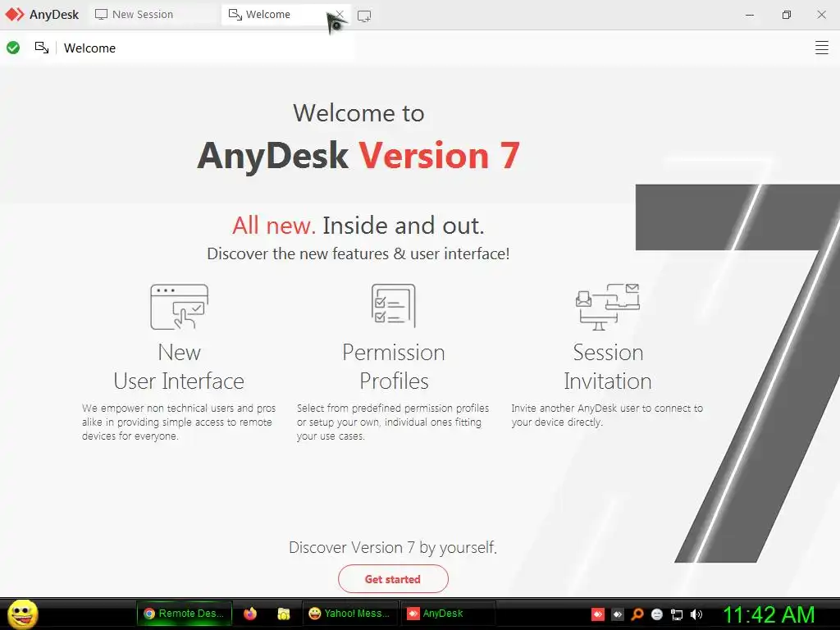This screenshot has width=840, height=630.
Task: Click the orange magnifier tray icon
Action: point(637,614)
